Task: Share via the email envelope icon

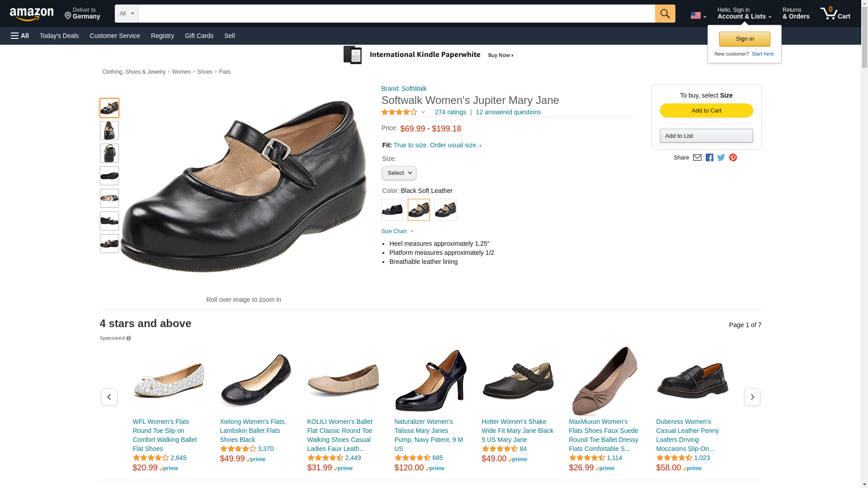Action: click(x=697, y=158)
